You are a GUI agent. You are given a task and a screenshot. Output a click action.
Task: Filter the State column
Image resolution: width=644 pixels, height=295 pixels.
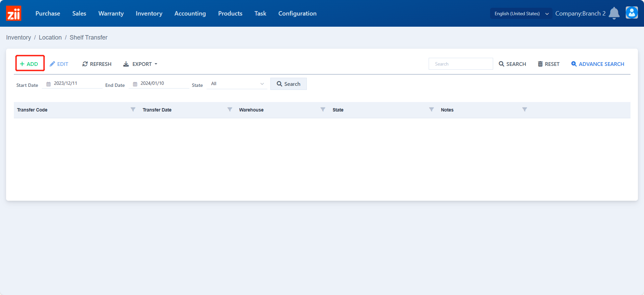click(x=431, y=109)
